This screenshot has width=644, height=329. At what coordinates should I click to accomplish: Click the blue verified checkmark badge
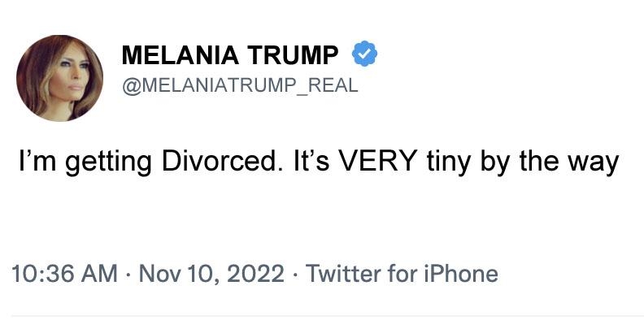click(363, 55)
